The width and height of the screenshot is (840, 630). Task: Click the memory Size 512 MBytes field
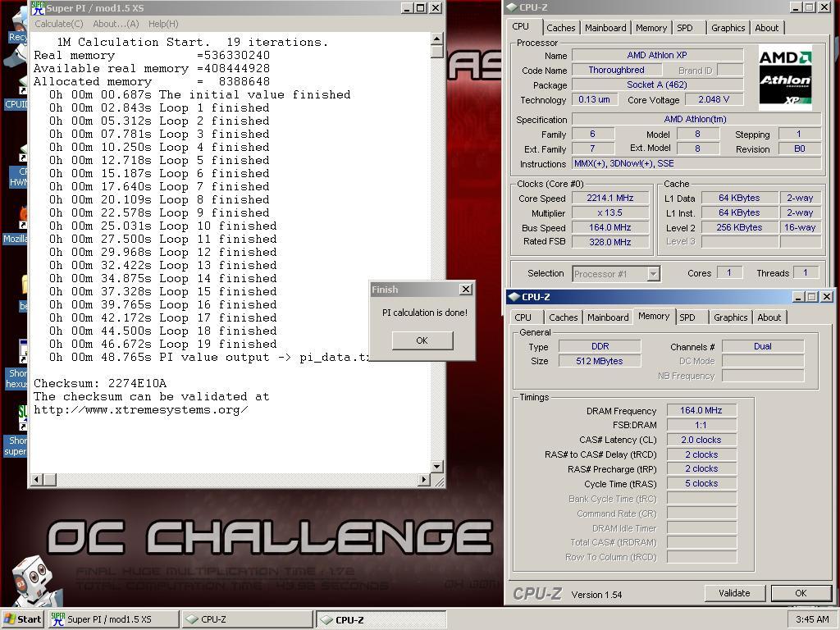600,361
